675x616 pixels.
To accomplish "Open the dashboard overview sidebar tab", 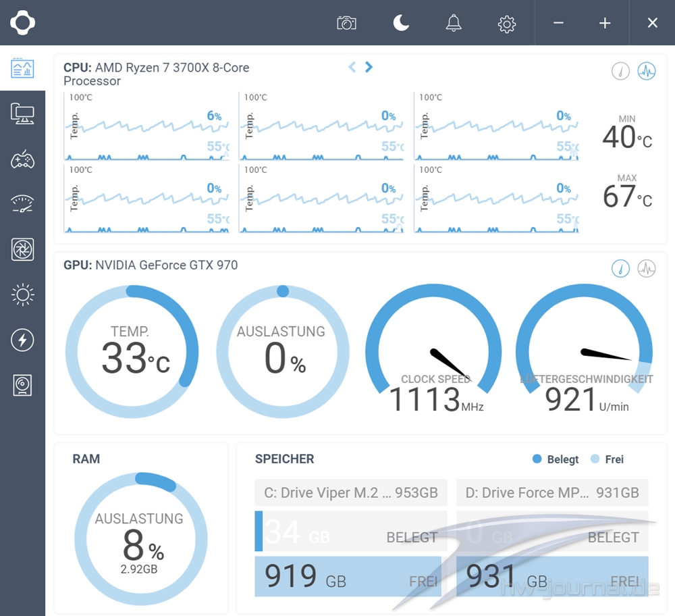I will [x=22, y=68].
